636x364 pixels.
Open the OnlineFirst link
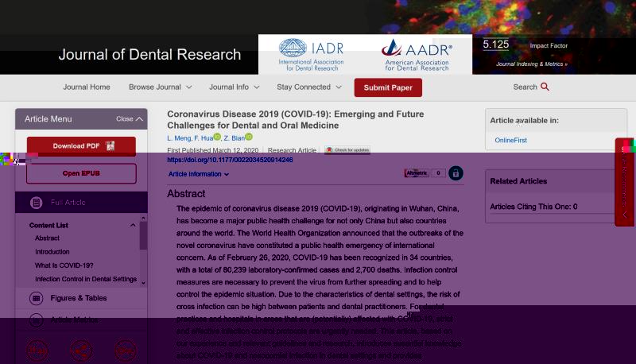[x=510, y=140]
